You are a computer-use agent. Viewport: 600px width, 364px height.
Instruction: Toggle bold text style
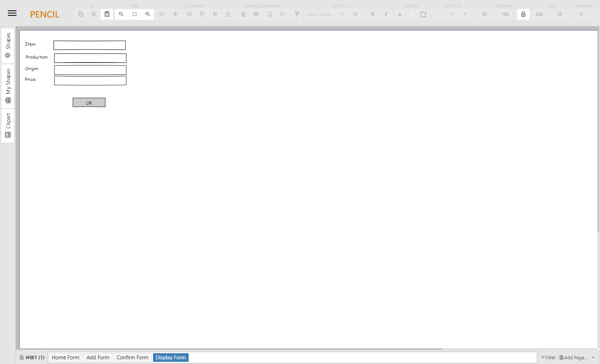(373, 14)
